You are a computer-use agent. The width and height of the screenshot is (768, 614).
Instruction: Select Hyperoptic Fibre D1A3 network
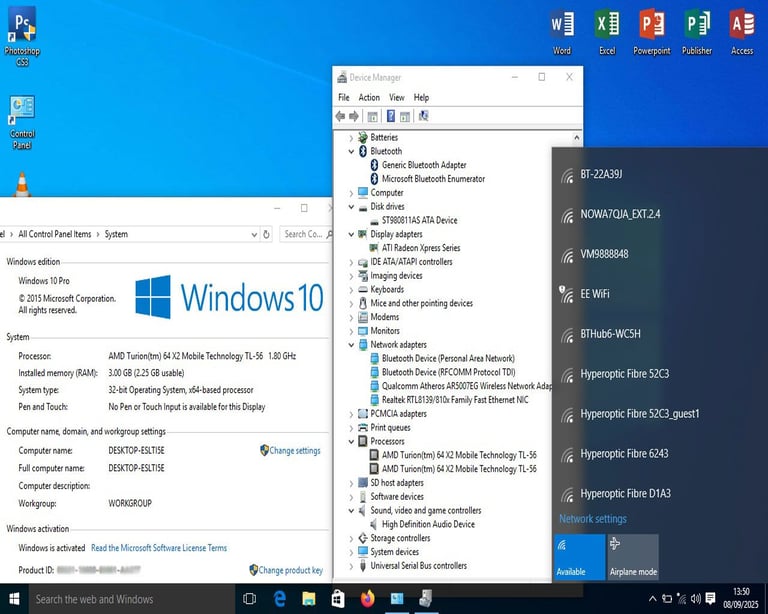click(660, 494)
